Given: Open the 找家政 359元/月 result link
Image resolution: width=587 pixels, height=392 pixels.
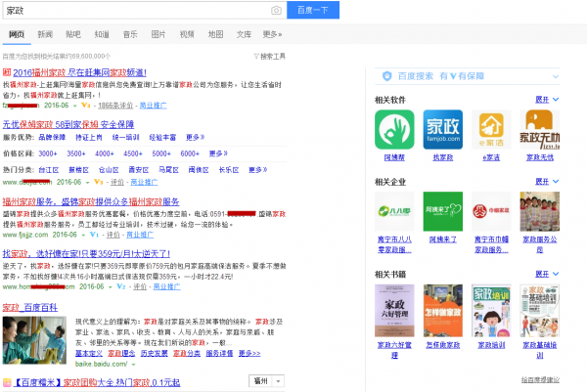Looking at the screenshot, I should [86, 254].
